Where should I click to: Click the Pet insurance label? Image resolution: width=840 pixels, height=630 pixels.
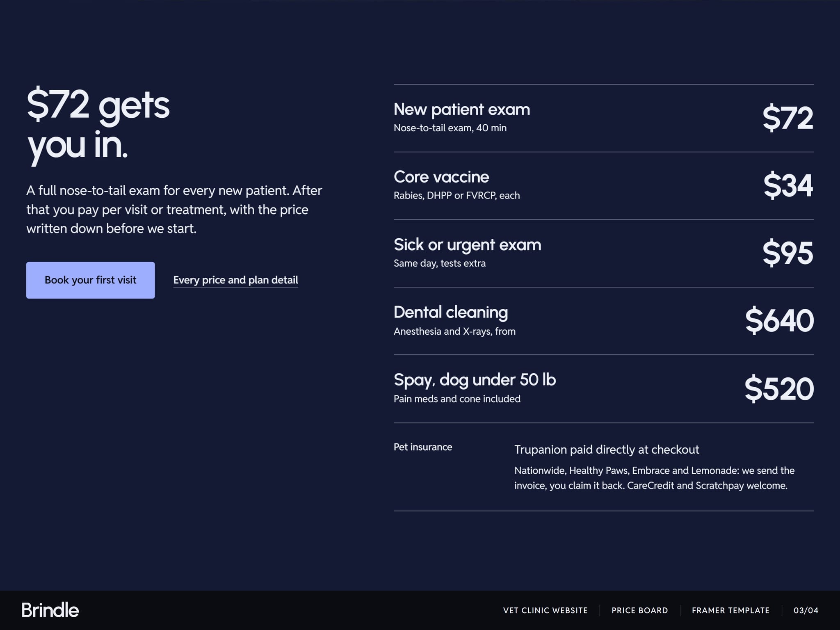tap(423, 447)
